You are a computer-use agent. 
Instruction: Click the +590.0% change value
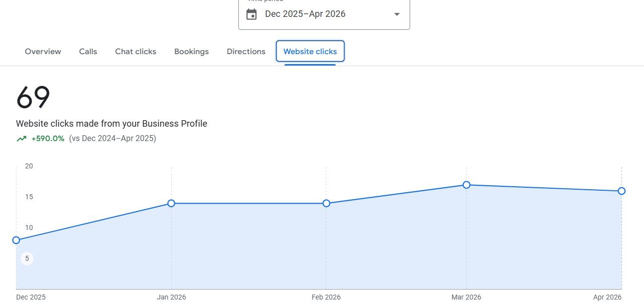pos(48,139)
